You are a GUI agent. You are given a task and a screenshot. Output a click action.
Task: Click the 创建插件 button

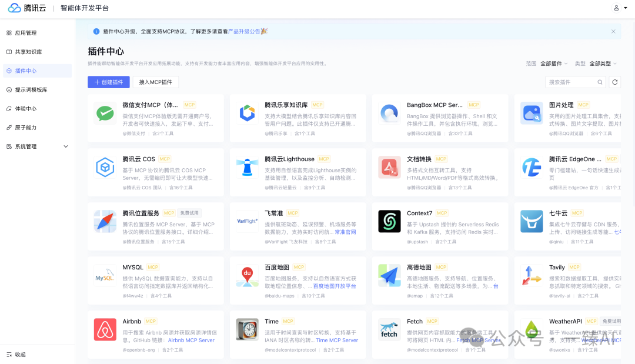coord(109,82)
